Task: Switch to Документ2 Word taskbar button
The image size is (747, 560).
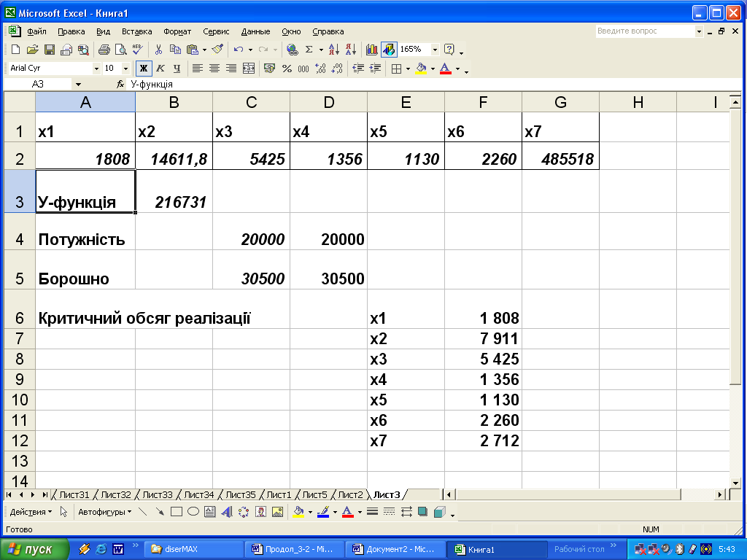Action: 395,549
